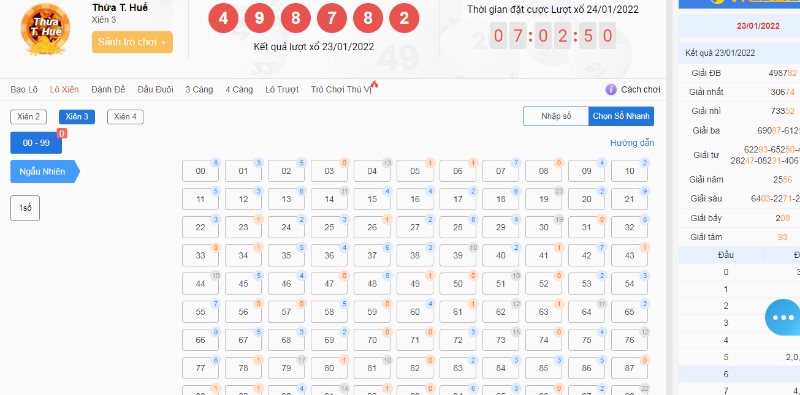
Task: Select the Lô Xiên tab
Action: pos(64,89)
